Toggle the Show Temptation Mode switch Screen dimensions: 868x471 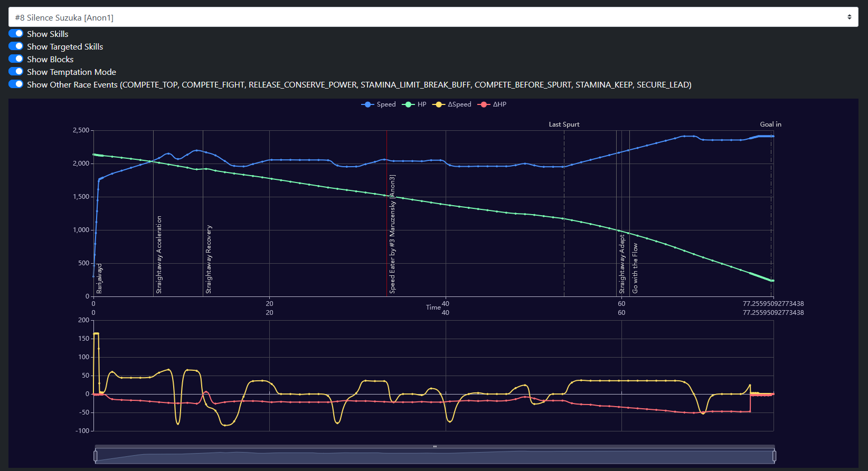(16, 72)
